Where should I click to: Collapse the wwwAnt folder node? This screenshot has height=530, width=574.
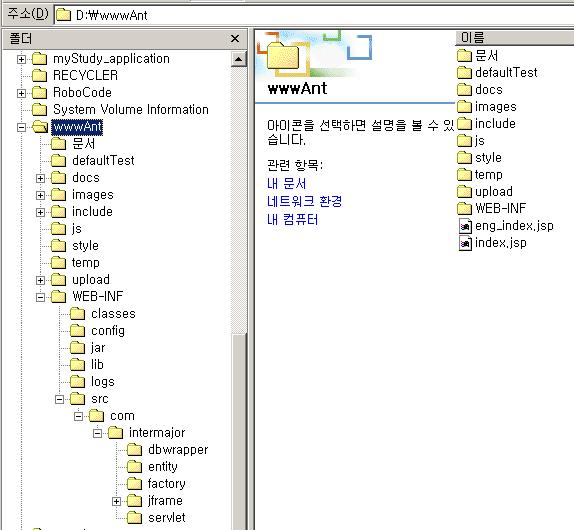tap(22, 127)
